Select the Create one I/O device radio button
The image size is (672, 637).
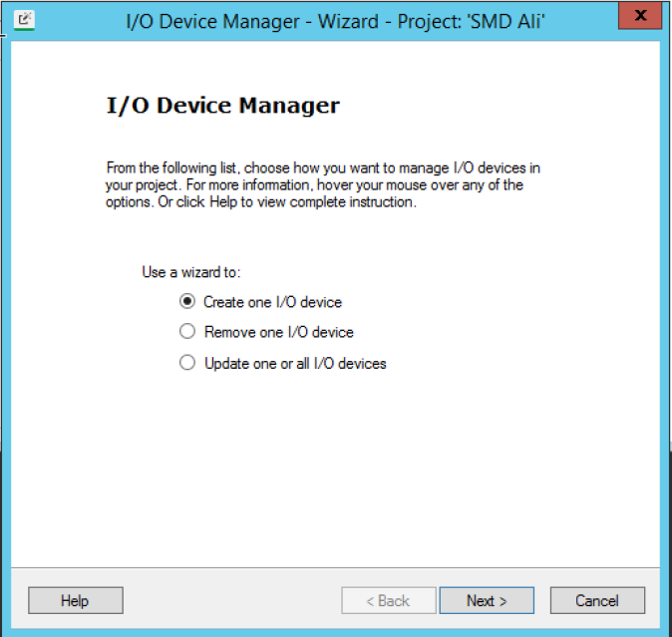click(187, 301)
